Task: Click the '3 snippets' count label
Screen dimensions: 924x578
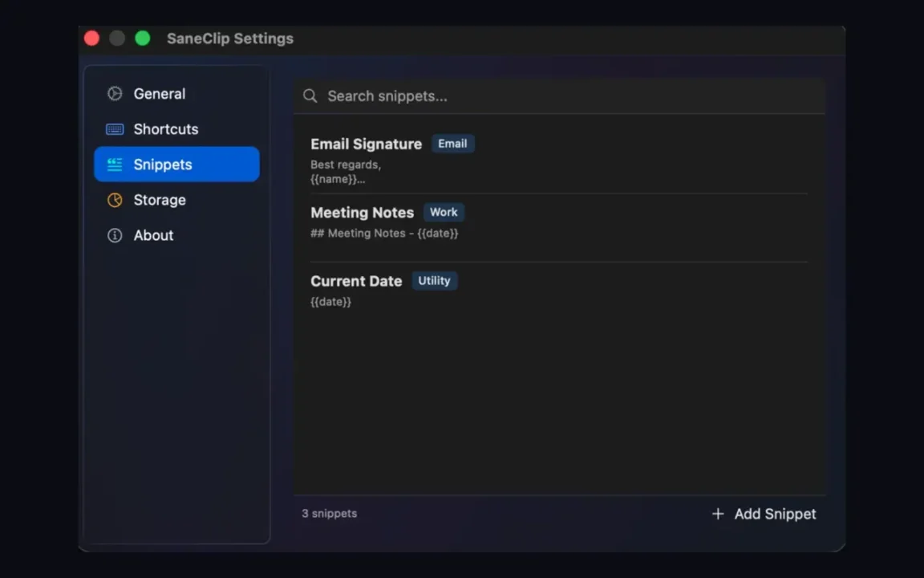Action: click(x=330, y=513)
